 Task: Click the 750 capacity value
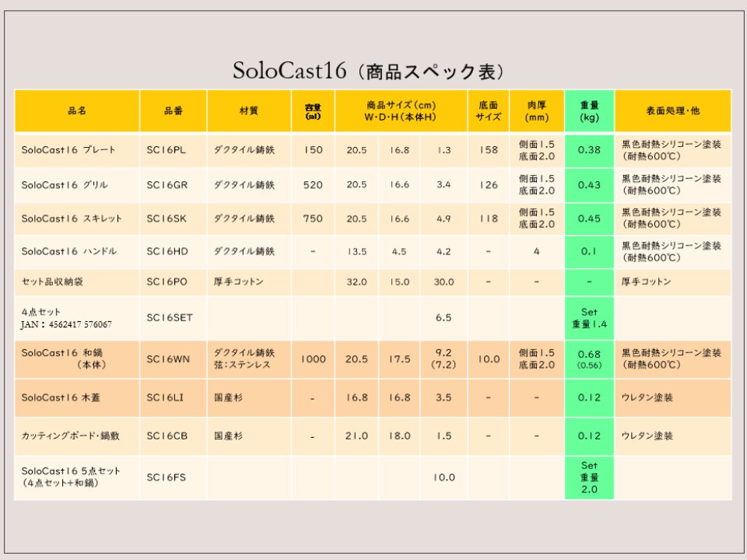pos(313,219)
